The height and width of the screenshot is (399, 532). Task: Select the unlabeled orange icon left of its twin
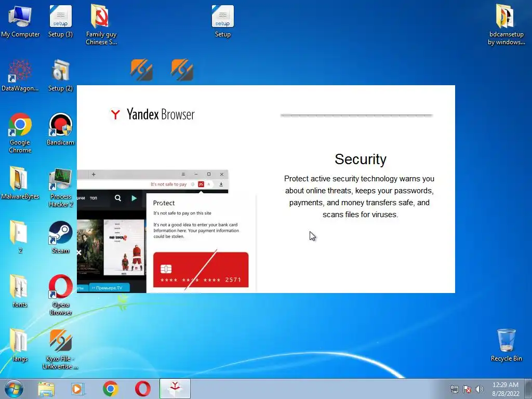[x=141, y=70]
